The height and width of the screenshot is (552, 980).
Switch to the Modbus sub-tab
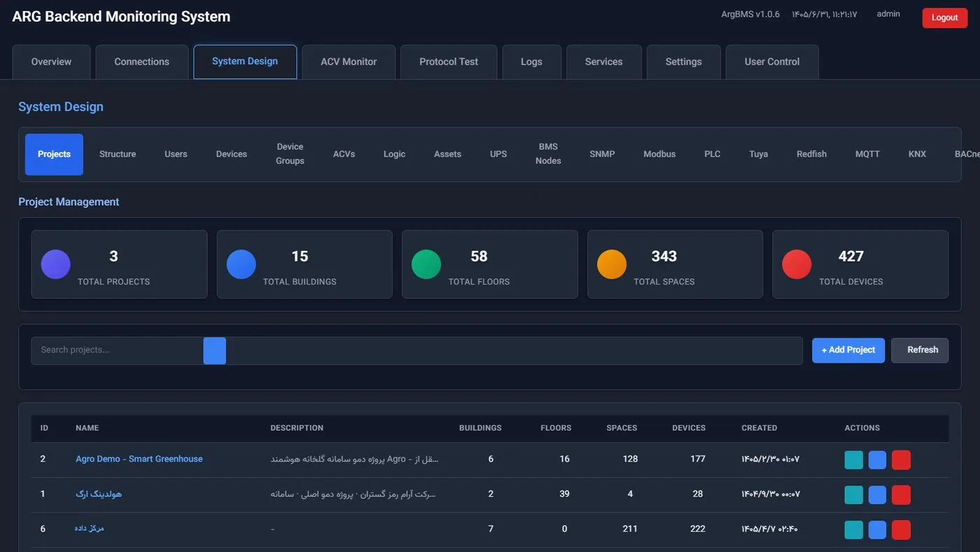659,154
